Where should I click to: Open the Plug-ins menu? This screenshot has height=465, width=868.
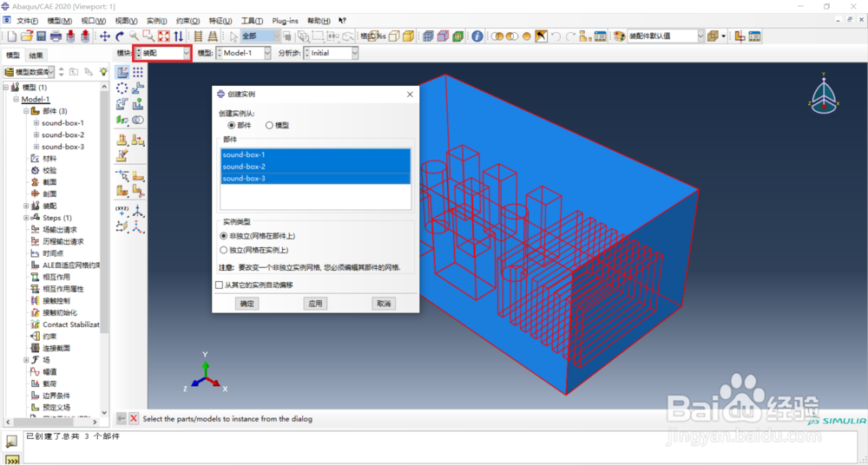click(x=285, y=21)
